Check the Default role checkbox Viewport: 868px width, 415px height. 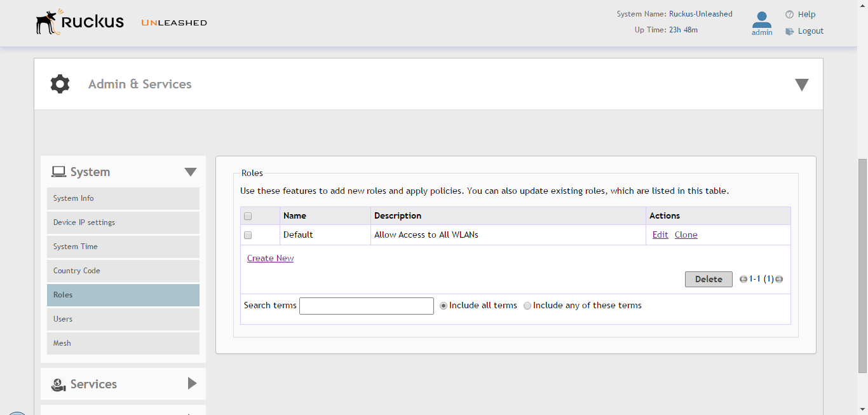coord(248,235)
